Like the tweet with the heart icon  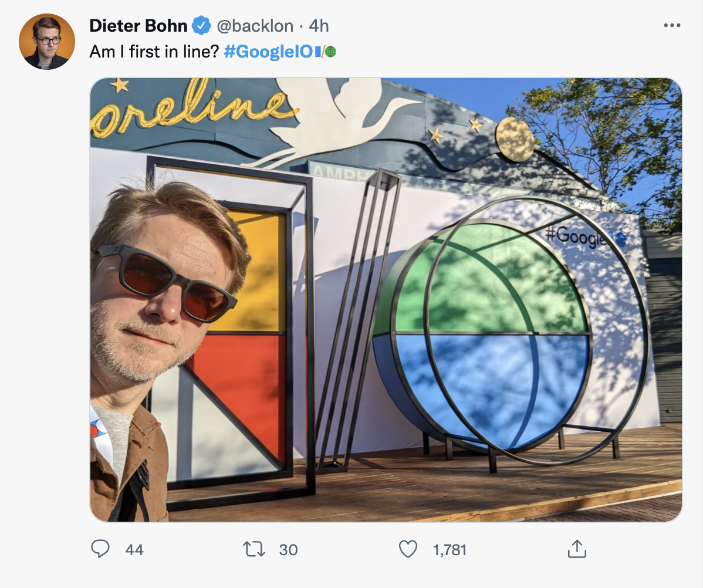[407, 549]
